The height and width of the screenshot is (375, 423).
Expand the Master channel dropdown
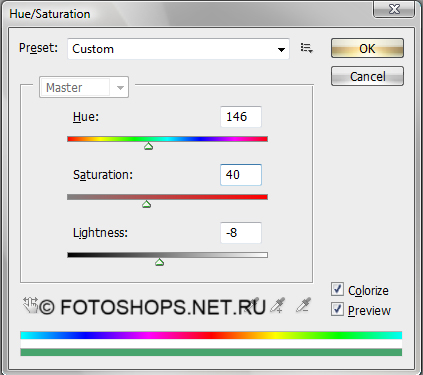(x=84, y=87)
